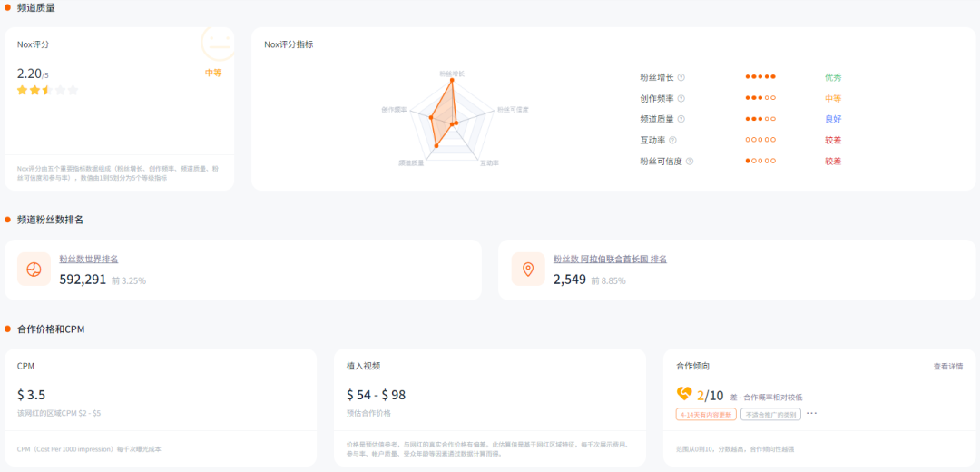Screen dimensions: 980x472
Task: Open 粉丝数世界排名 link
Action: (89, 259)
